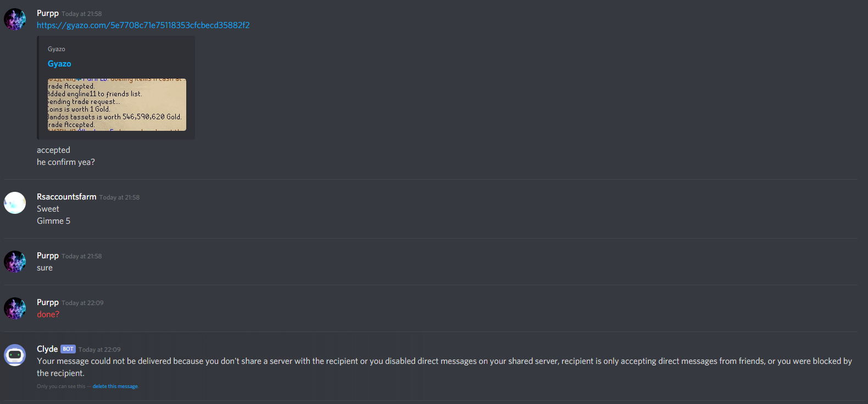The height and width of the screenshot is (404, 868).
Task: Click the 'he confirm yea?' message
Action: tap(66, 162)
